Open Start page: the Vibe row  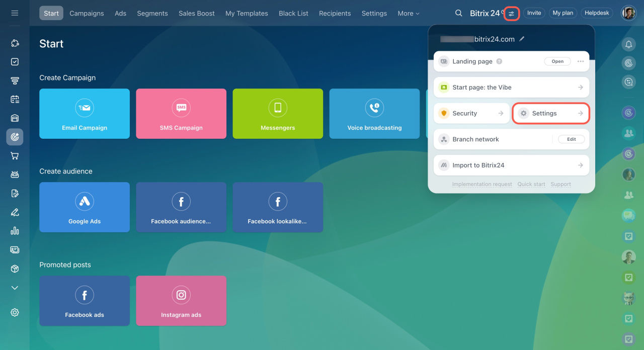coord(511,87)
